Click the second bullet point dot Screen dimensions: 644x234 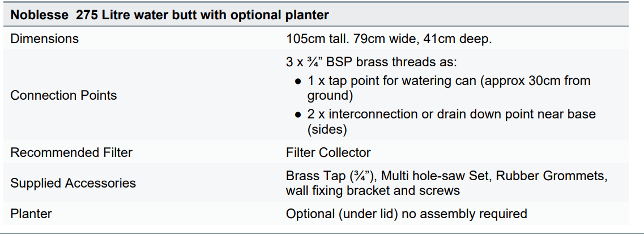298,114
